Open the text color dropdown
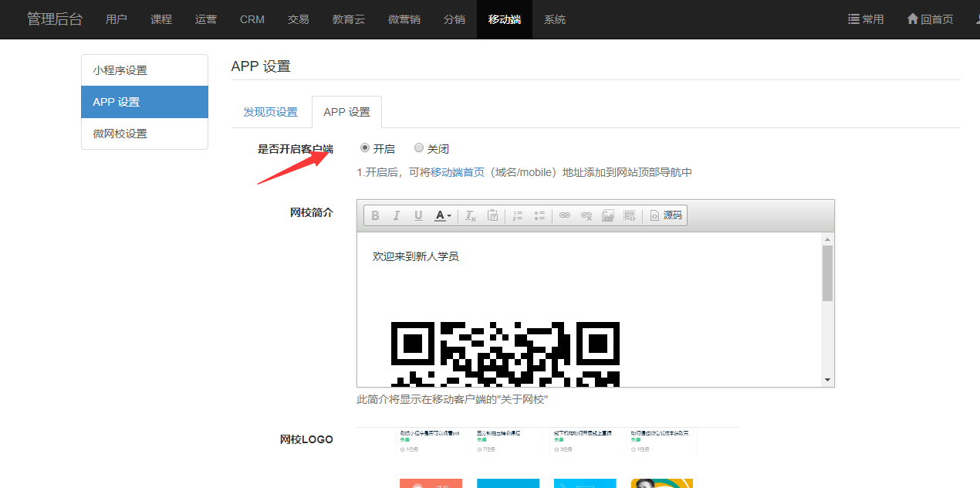Image resolution: width=980 pixels, height=488 pixels. [x=442, y=215]
